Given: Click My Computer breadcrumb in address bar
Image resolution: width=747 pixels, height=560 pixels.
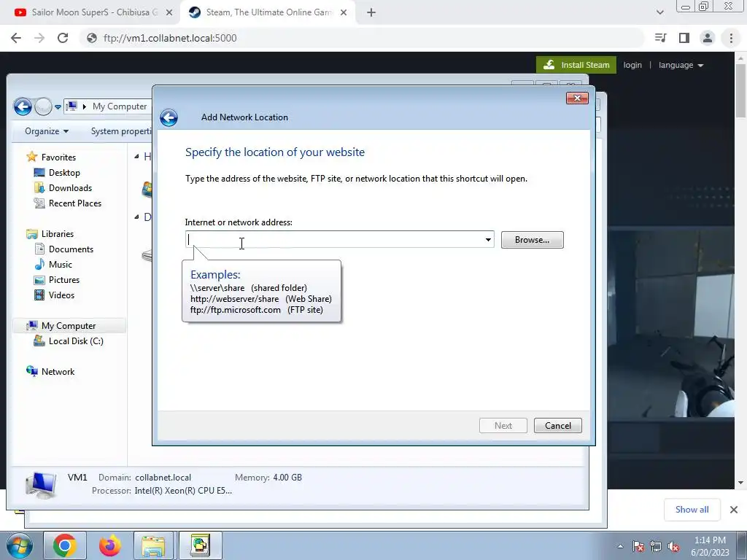Looking at the screenshot, I should (120, 106).
